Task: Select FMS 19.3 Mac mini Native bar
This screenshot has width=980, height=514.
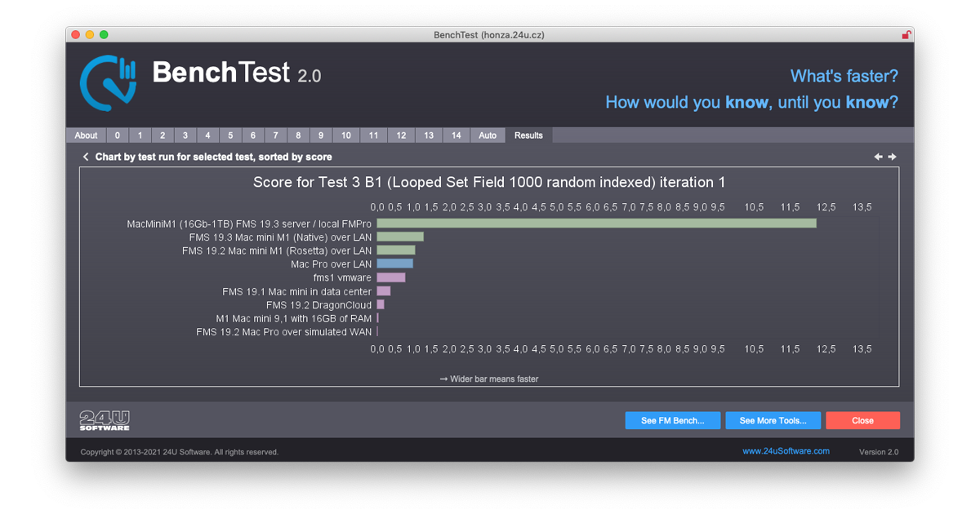Action: (399, 237)
